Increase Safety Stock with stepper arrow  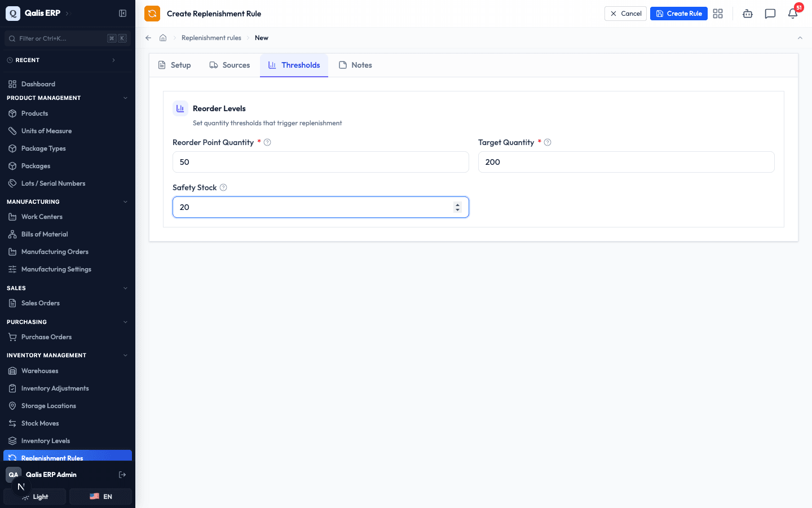[457, 204]
